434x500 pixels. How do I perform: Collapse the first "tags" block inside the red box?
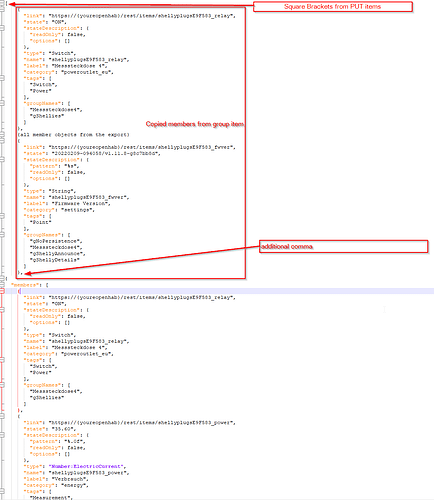[2, 78]
